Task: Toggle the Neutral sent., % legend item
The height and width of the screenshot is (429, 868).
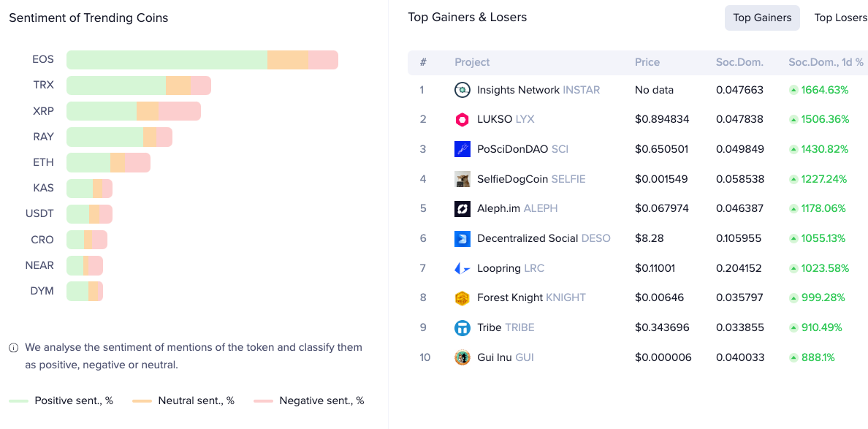Action: [x=183, y=400]
